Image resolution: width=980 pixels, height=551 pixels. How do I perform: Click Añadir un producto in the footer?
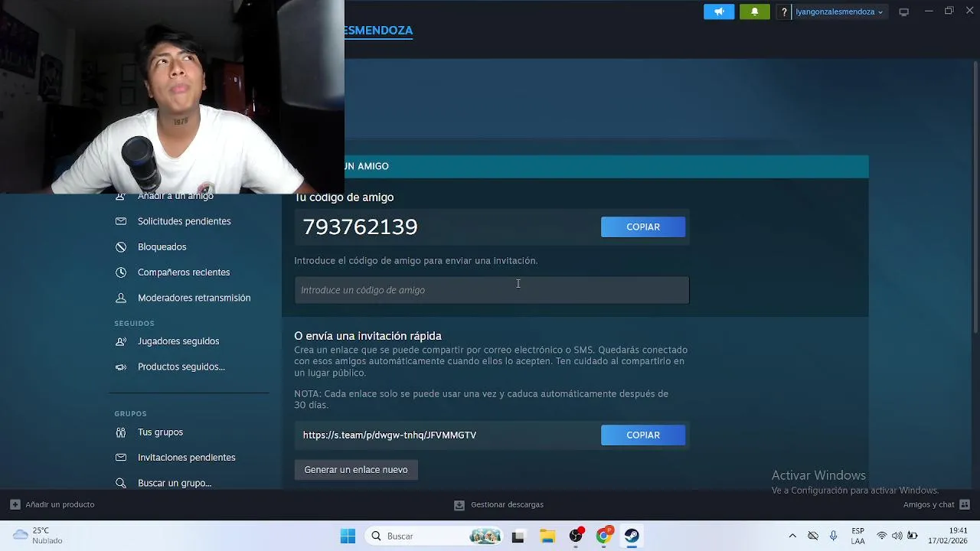click(60, 504)
